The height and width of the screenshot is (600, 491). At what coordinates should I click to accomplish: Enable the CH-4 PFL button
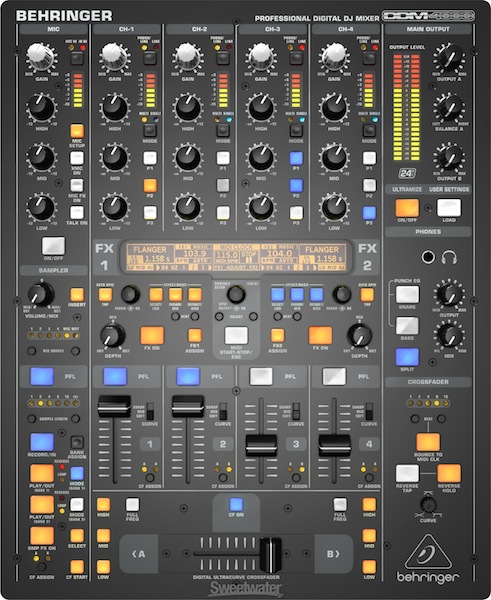334,376
